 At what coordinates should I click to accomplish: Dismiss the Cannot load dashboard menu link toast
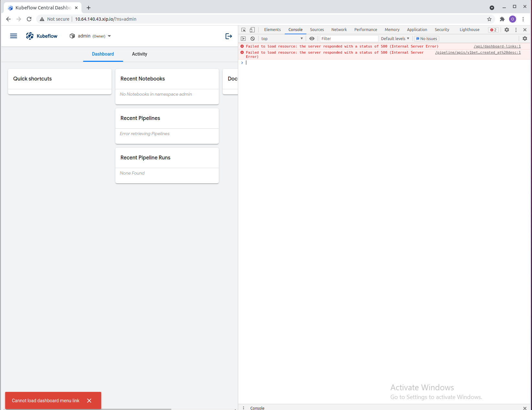(89, 400)
